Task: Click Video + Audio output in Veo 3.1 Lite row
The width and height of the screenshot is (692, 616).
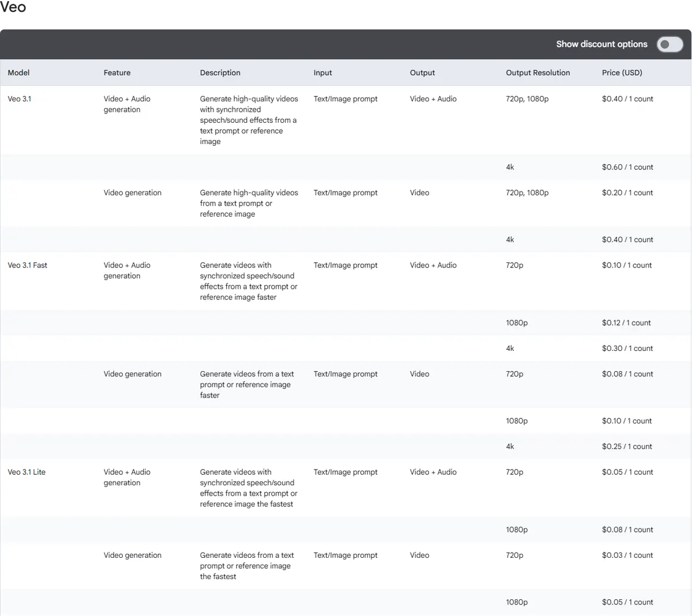Action: (433, 473)
